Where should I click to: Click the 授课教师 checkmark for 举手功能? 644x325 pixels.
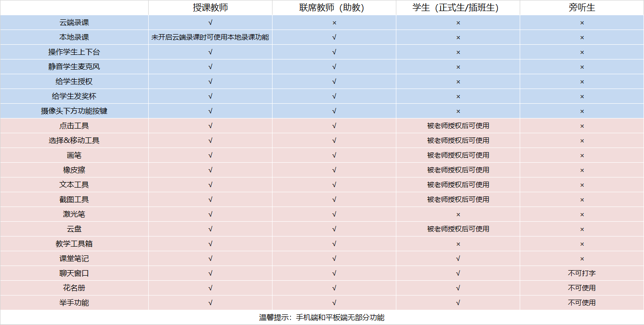210,303
